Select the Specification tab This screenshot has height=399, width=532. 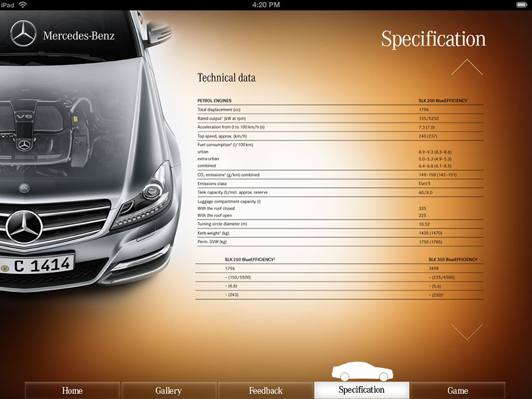(362, 390)
